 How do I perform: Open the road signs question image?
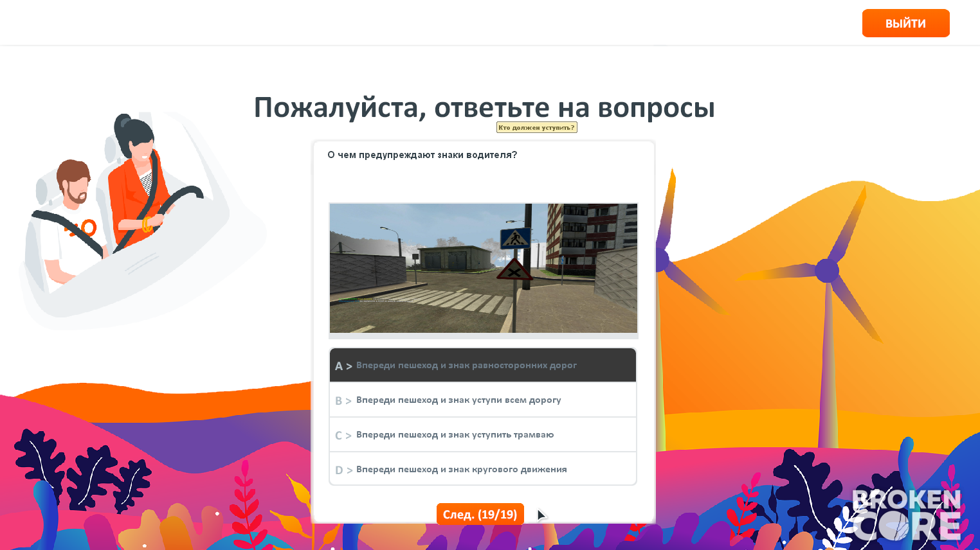coord(484,268)
